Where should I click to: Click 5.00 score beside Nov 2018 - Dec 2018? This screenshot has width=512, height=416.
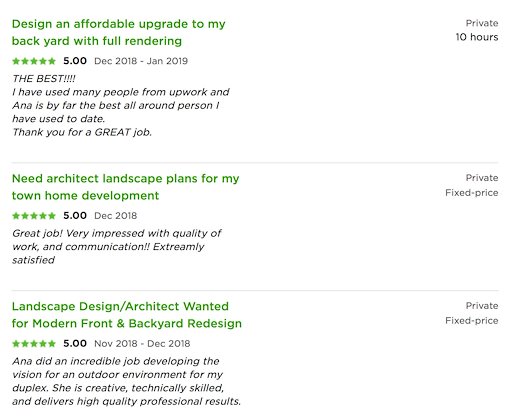75,344
